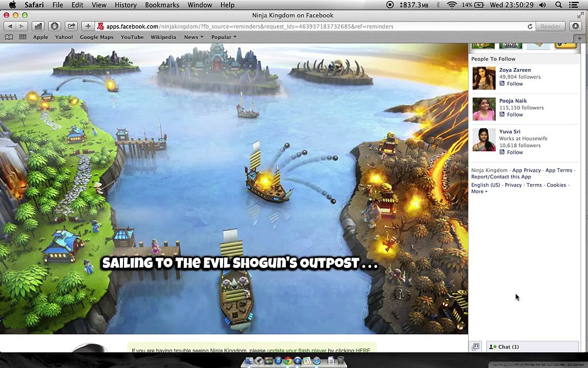
Task: Open the App Privacy link
Action: (527, 170)
